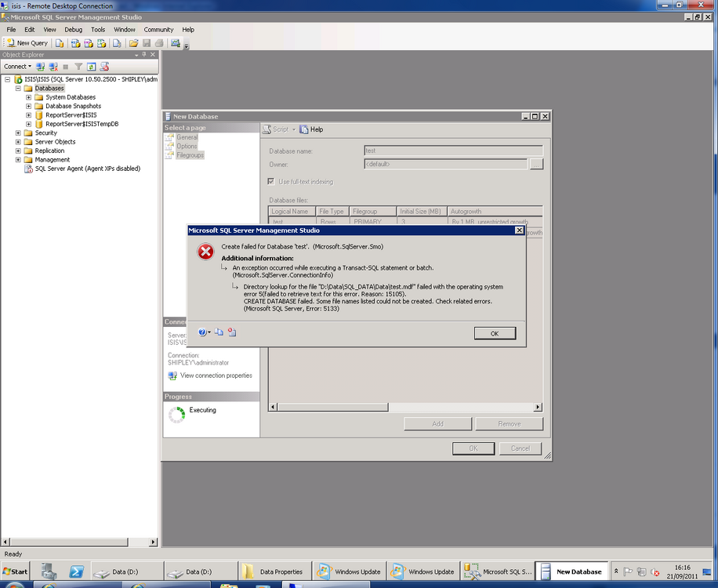Open the File menu
The image size is (718, 588).
tap(11, 30)
